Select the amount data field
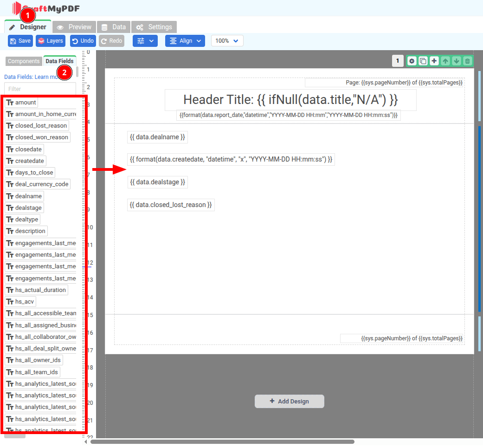Image resolution: width=483 pixels, height=448 pixels. [x=21, y=102]
